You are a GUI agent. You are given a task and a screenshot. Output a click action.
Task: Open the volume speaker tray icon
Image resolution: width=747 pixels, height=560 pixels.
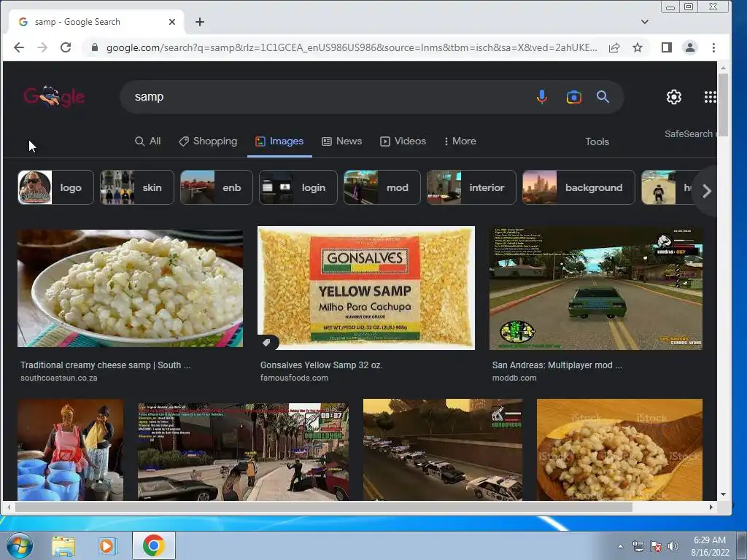click(x=673, y=546)
